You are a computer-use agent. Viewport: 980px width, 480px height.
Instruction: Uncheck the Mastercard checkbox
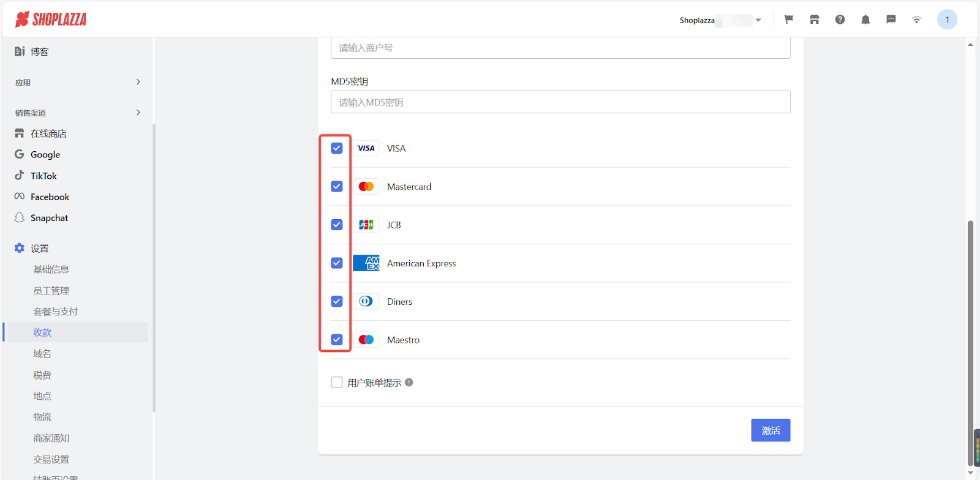coord(337,186)
